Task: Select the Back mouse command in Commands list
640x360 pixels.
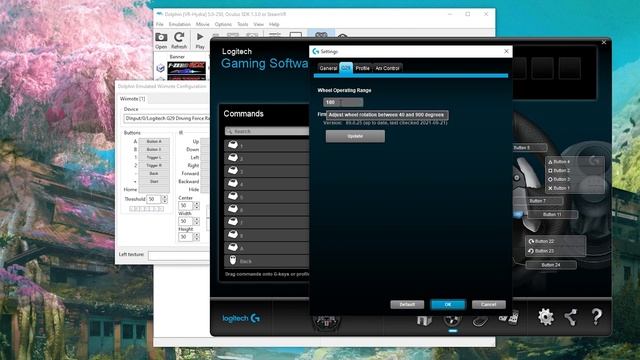Action: pos(267,260)
